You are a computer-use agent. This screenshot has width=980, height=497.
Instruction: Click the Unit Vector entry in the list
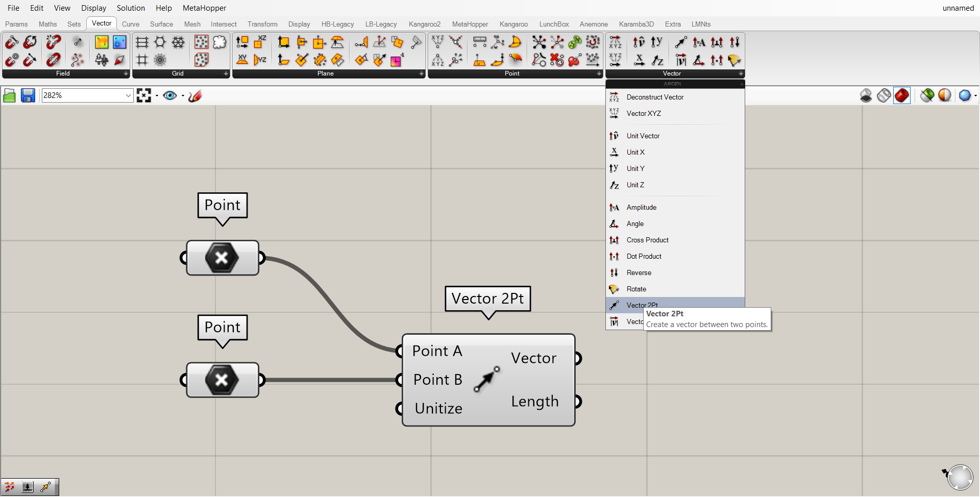(643, 136)
